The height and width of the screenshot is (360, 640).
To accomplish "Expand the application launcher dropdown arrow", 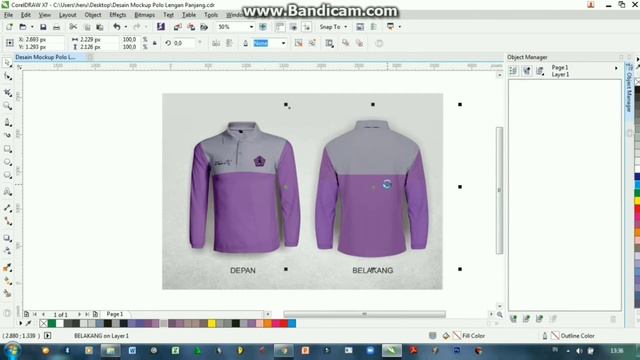I will pyautogui.click(x=400, y=27).
